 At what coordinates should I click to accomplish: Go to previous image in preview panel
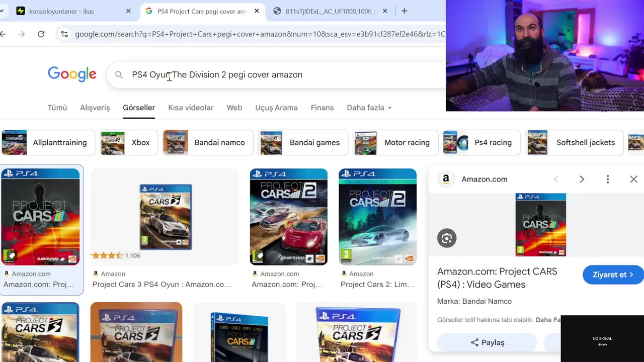tap(556, 179)
